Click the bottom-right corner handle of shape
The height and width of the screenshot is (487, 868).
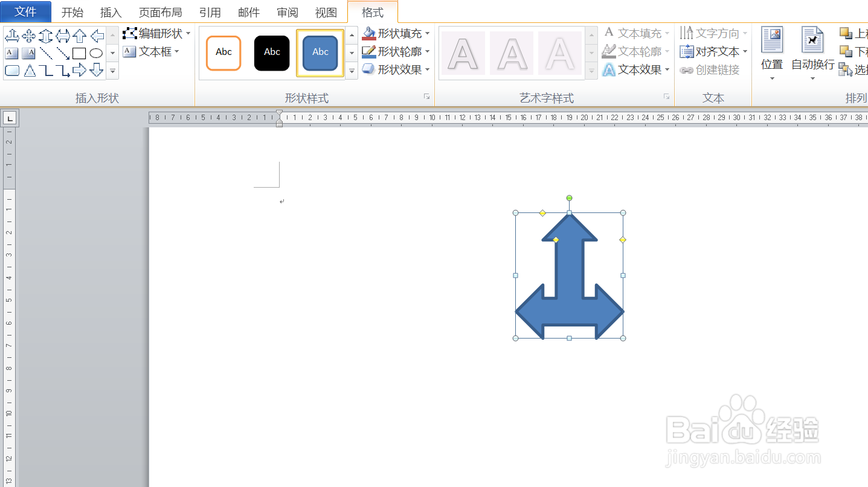click(623, 338)
